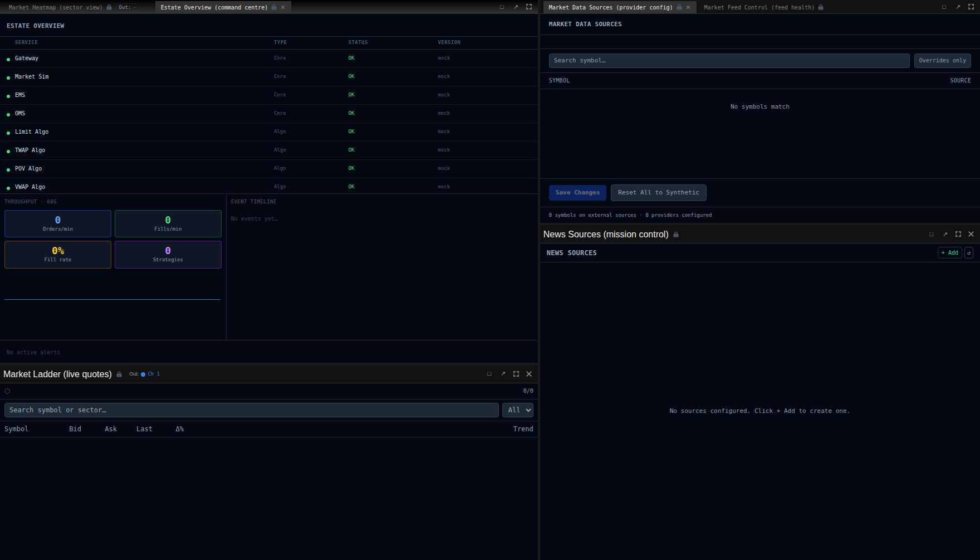Click fullscreen icon on News Sources panel
Screen dimensions: 980x560
pyautogui.click(x=958, y=234)
